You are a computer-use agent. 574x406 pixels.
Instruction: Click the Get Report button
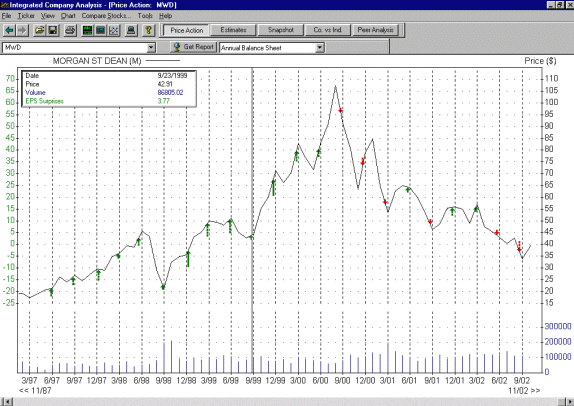[x=194, y=47]
